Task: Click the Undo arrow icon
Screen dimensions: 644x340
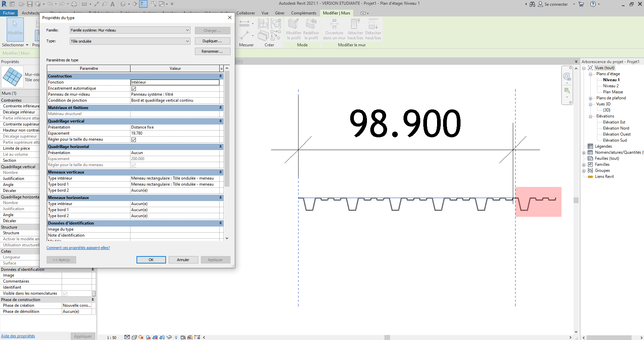Action: (x=50, y=4)
